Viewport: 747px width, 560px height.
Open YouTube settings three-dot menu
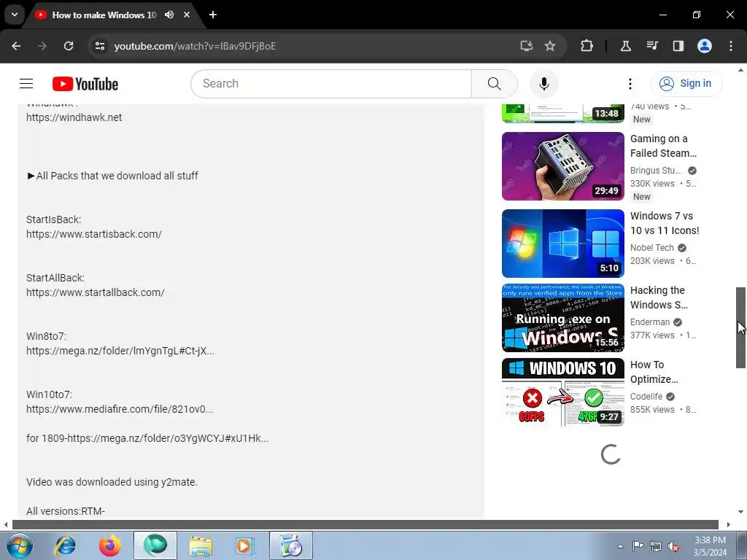click(630, 84)
